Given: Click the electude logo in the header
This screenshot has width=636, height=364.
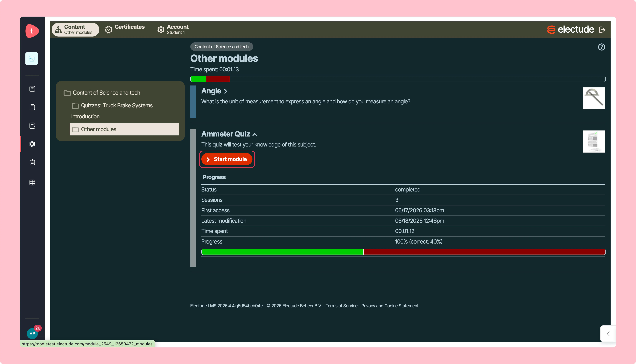Looking at the screenshot, I should (x=570, y=29).
